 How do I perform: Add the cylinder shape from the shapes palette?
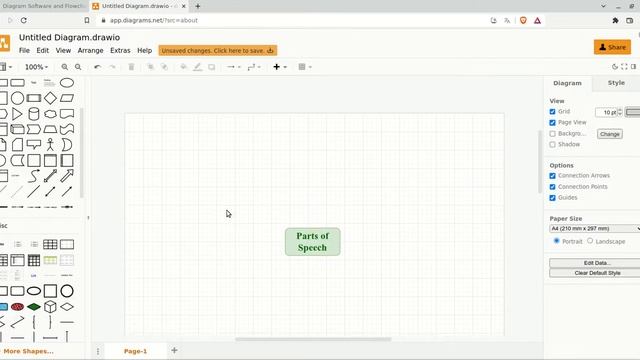tap(34, 114)
